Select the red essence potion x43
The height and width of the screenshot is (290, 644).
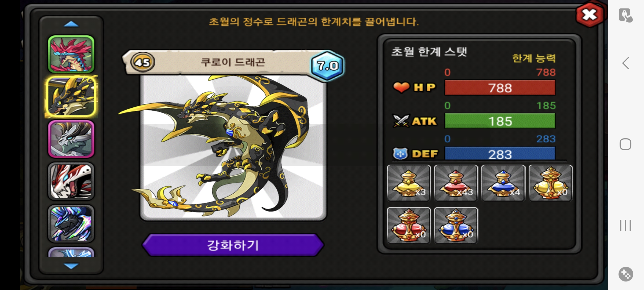pyautogui.click(x=456, y=183)
